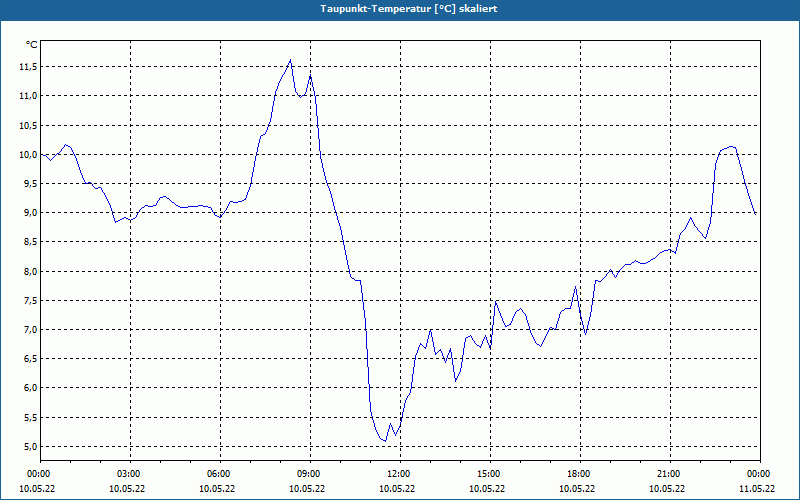Click the 7,5 y-axis label
The image size is (800, 500).
[30, 301]
